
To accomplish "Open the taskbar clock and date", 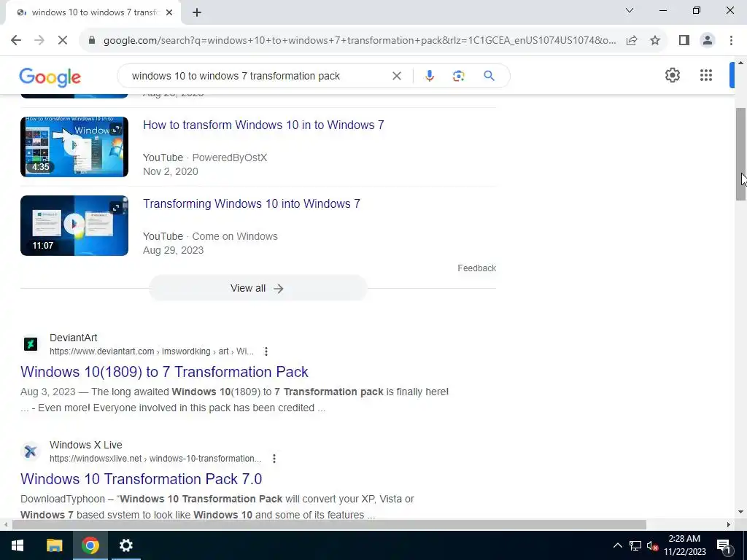I will pos(684,545).
